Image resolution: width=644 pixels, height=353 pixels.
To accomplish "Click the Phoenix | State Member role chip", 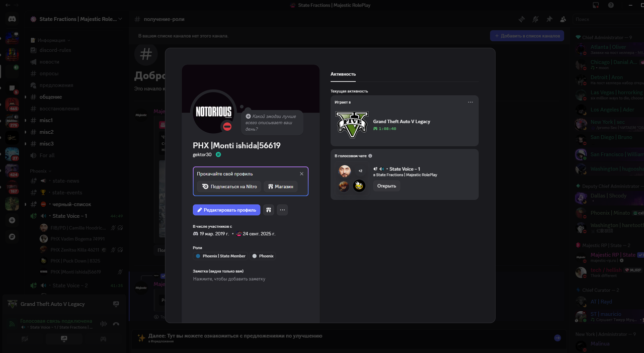I will [221, 256].
